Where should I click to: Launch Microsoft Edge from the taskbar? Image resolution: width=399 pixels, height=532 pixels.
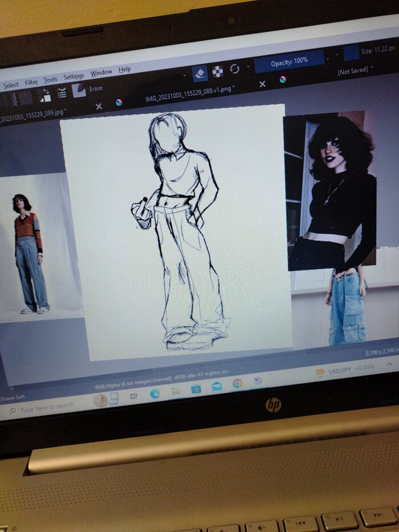155,393
